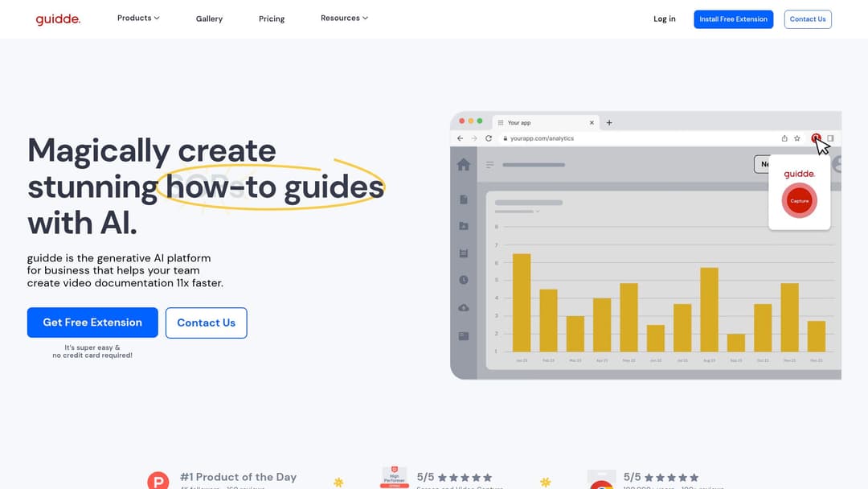Click the Get Free Extension button
868x489 pixels.
[x=92, y=323]
